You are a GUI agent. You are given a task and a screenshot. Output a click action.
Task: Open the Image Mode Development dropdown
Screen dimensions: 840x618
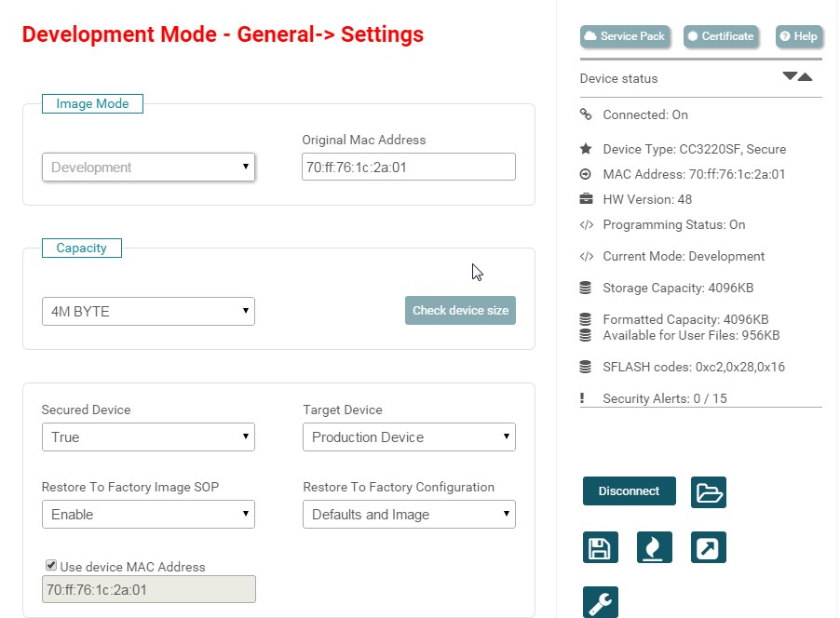point(148,168)
